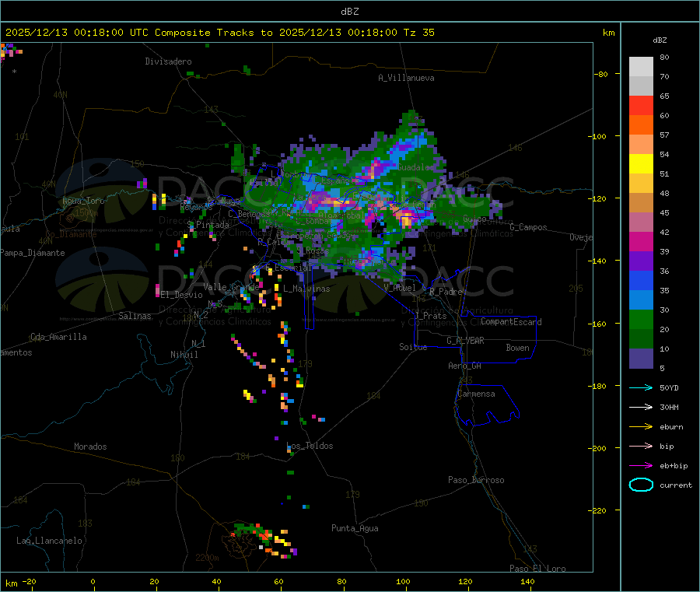Click the 54 dBZ yellow color swatch
The width and height of the screenshot is (700, 592).
641,164
